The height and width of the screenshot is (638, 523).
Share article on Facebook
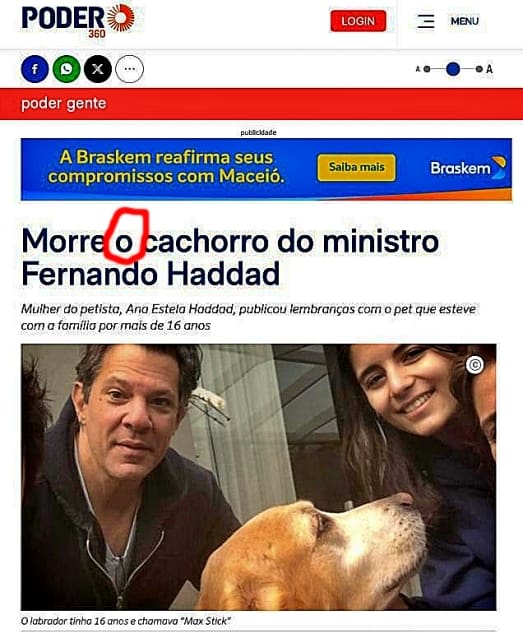(35, 69)
